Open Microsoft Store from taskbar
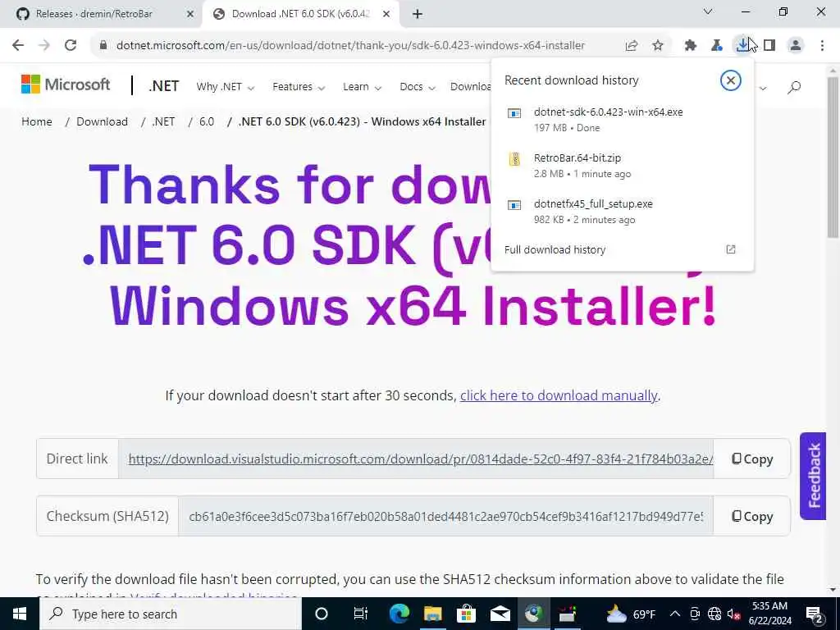 click(467, 614)
